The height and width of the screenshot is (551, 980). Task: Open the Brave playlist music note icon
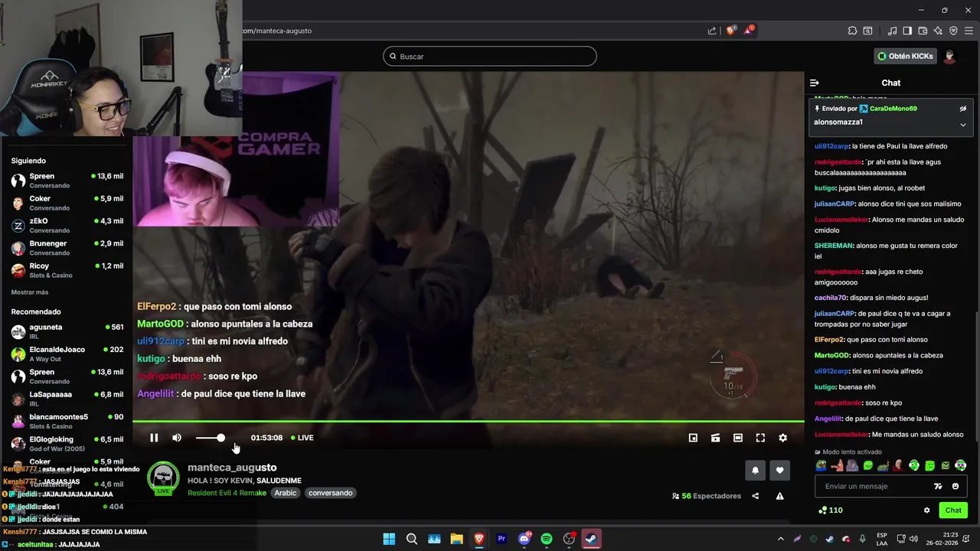(893, 31)
